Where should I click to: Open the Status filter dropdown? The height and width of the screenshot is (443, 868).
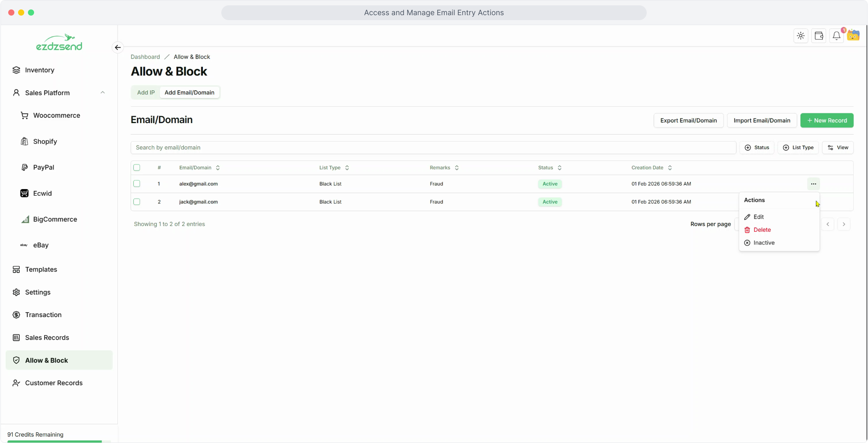(x=757, y=148)
